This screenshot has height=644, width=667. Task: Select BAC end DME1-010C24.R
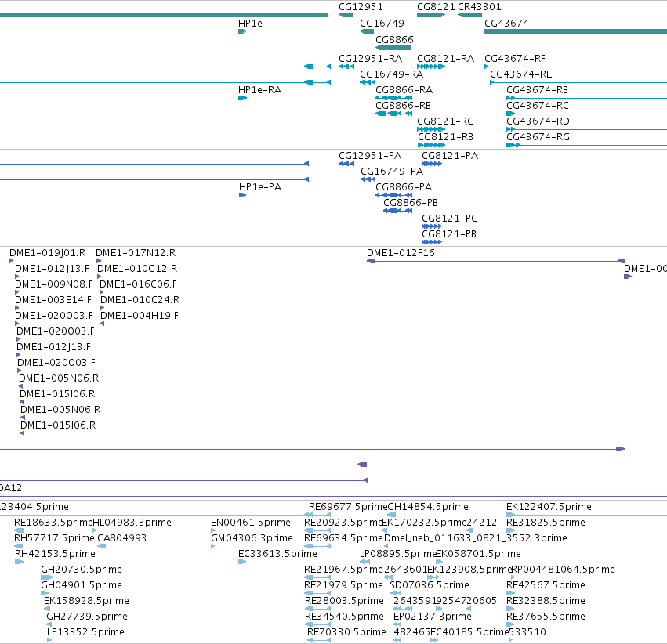pyautogui.click(x=140, y=300)
